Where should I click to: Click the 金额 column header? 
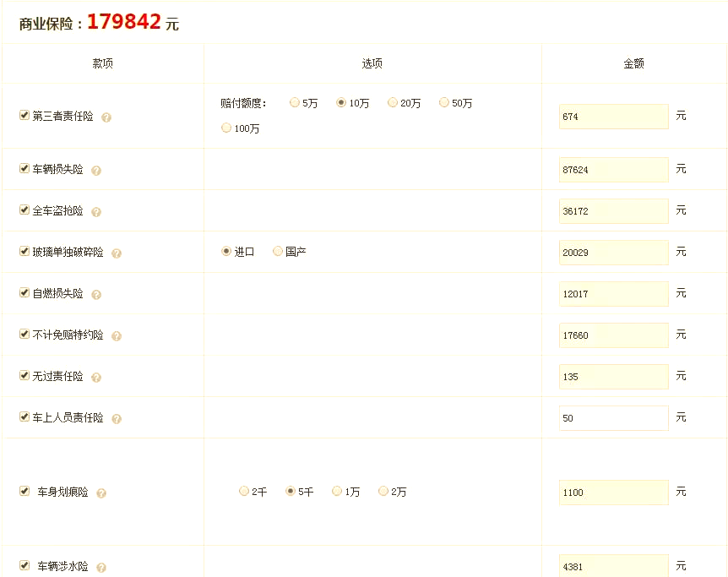633,63
